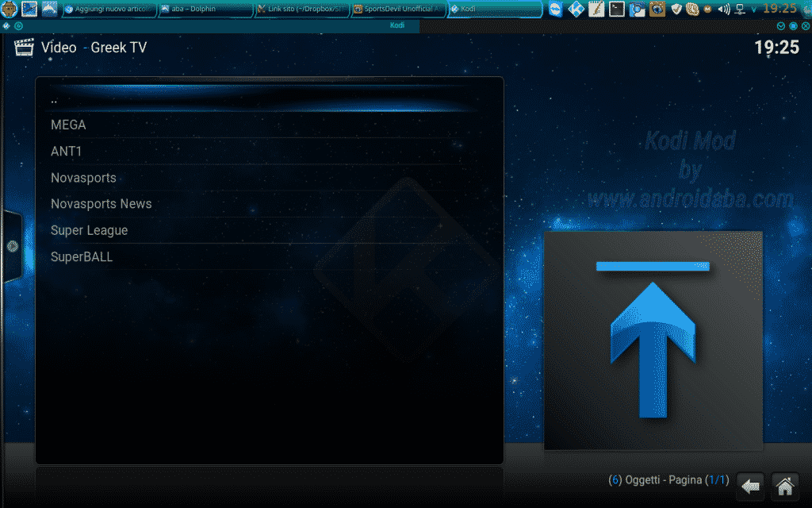The width and height of the screenshot is (812, 508).
Task: Open the Super League entry
Action: tap(270, 230)
